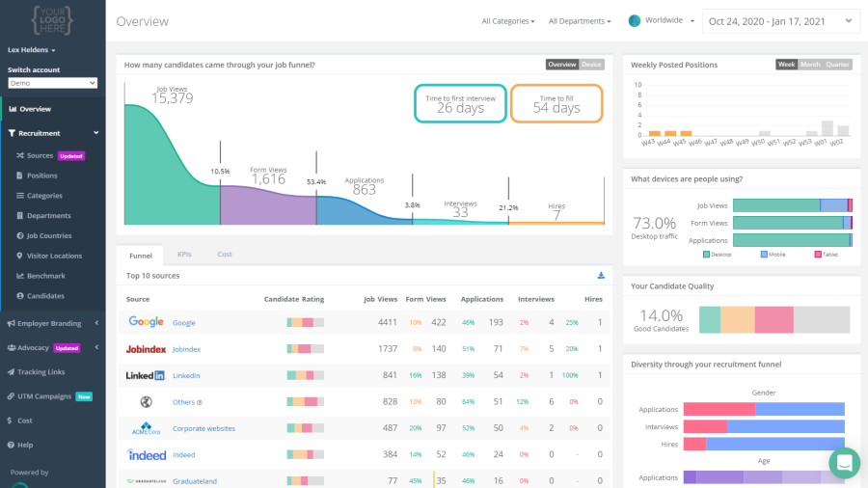Click the Candidates person icon
Image resolution: width=868 pixels, height=488 pixels.
point(20,296)
